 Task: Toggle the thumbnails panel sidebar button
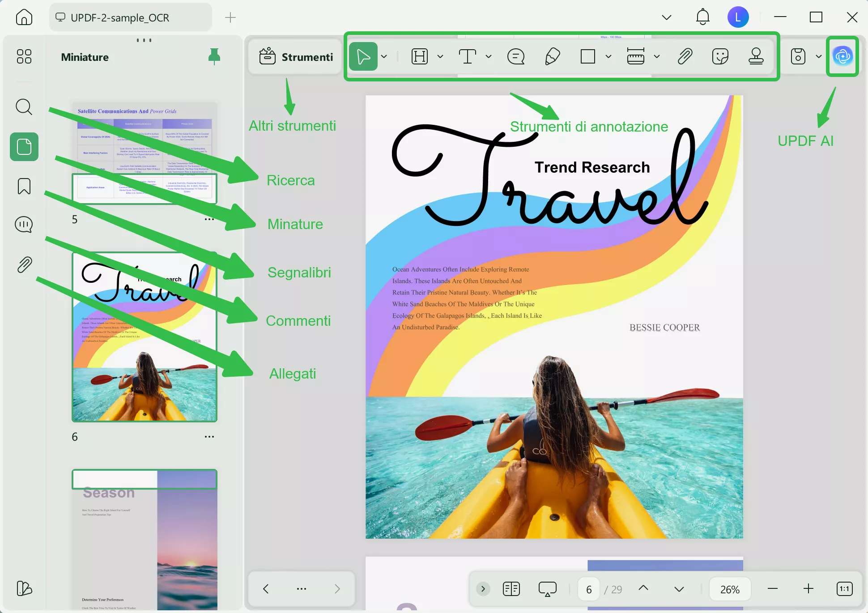click(x=24, y=147)
